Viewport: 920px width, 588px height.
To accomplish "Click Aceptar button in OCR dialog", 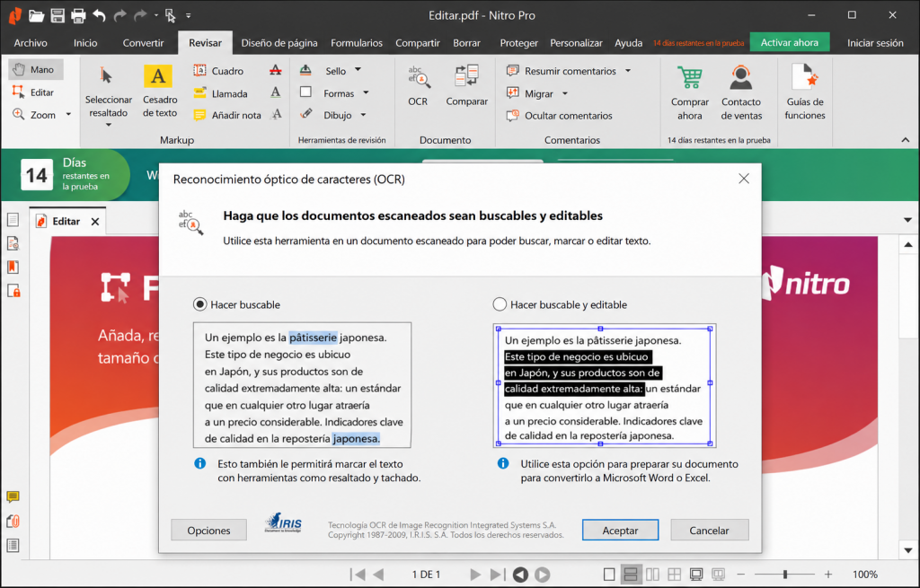I will point(620,530).
